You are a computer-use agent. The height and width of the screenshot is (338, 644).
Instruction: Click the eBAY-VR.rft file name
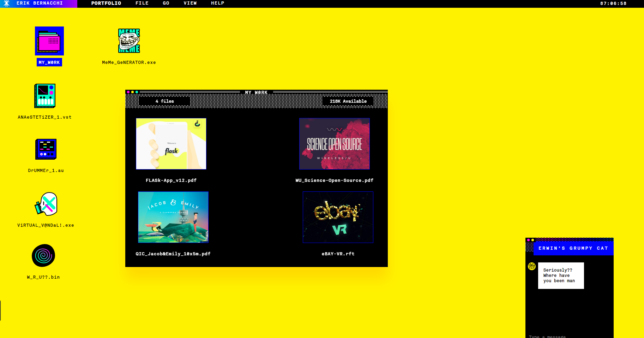338,254
